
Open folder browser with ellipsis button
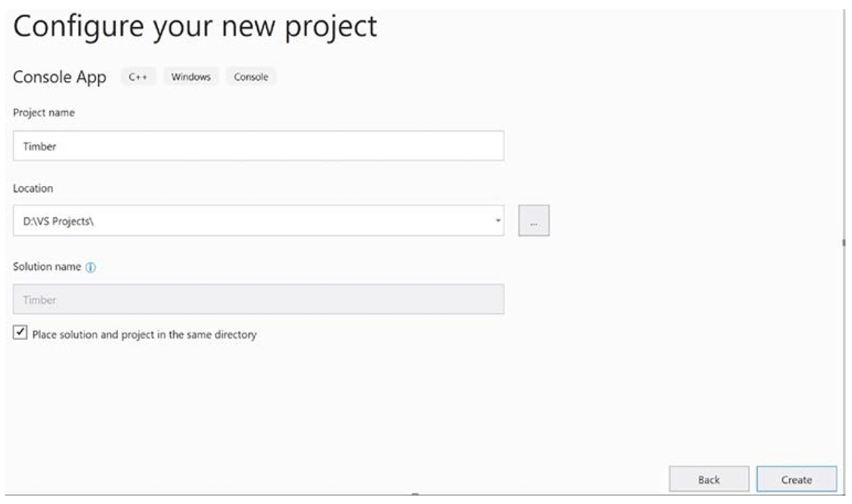pos(533,221)
